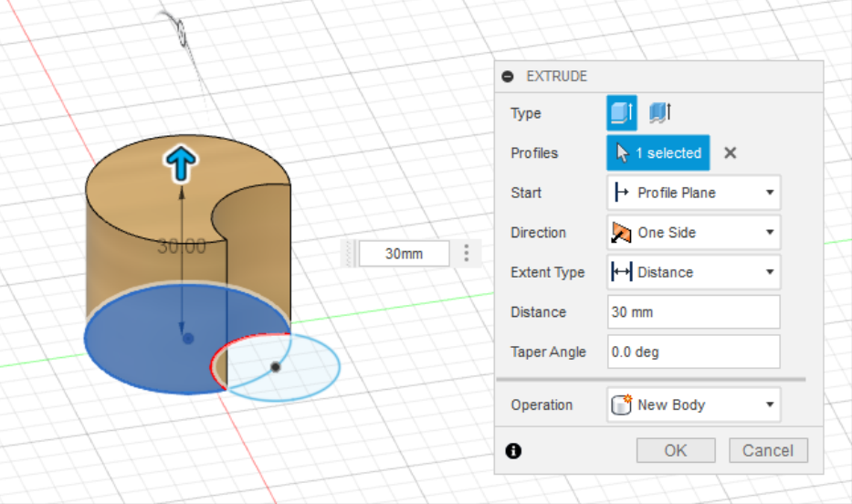The image size is (852, 504).
Task: Open the Direction 'One Side' dropdown
Action: click(x=693, y=233)
